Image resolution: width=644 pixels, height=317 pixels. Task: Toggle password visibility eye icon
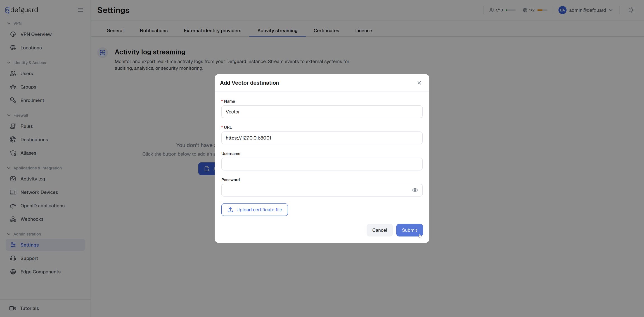(x=415, y=190)
